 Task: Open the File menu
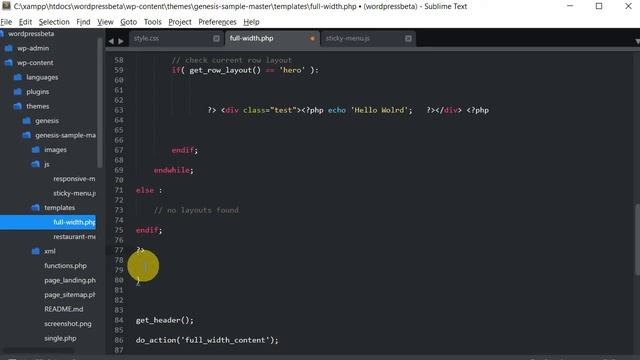point(6,22)
